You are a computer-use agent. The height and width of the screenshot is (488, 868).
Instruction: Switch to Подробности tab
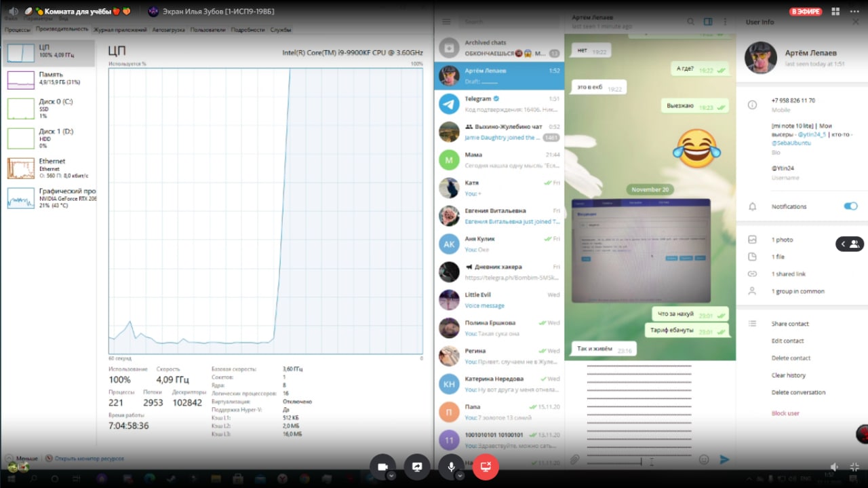248,30
